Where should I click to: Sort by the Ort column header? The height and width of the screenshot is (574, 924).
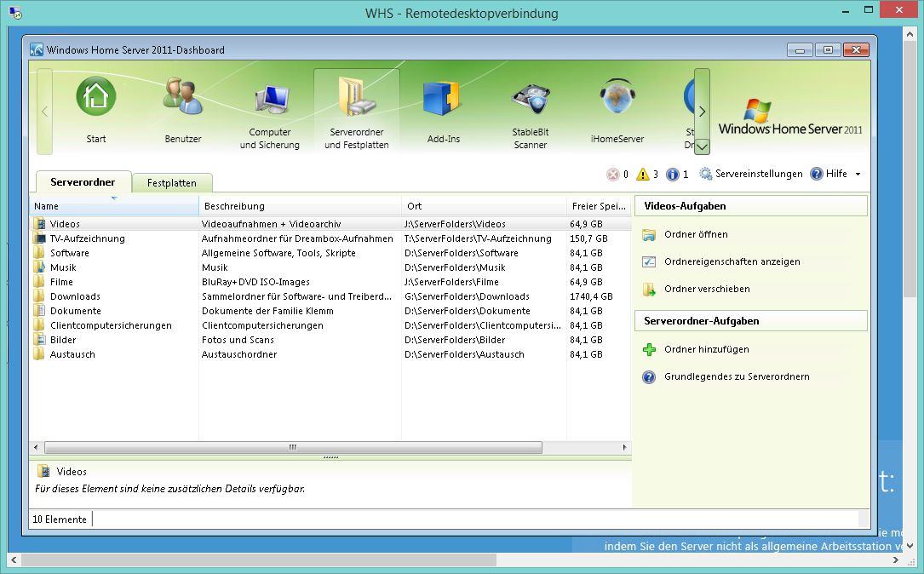tap(484, 206)
